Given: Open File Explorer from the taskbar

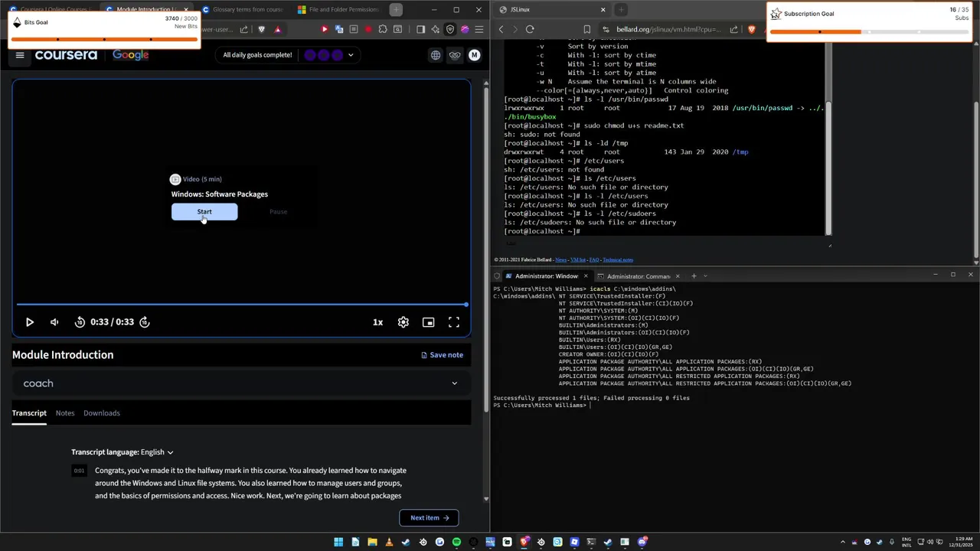Looking at the screenshot, I should pyautogui.click(x=372, y=542).
